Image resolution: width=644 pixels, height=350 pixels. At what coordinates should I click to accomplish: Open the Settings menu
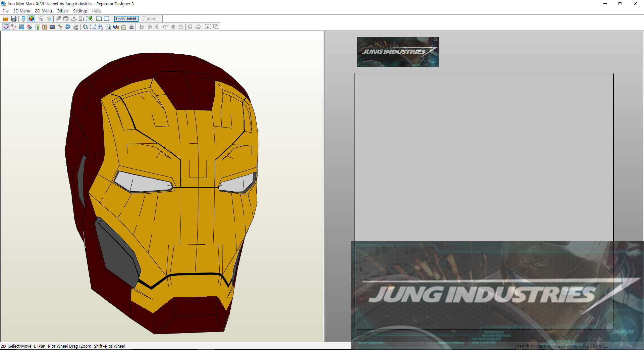[80, 11]
